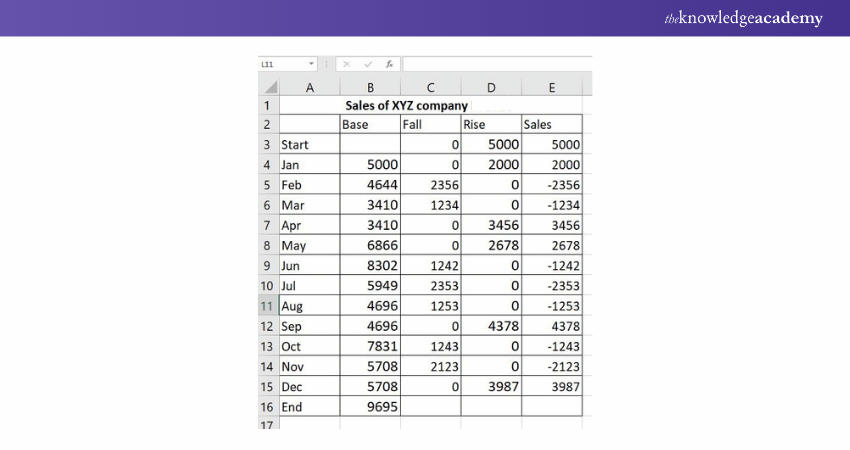Click the Select All corner triangle
This screenshot has height=450, width=850.
[x=268, y=87]
